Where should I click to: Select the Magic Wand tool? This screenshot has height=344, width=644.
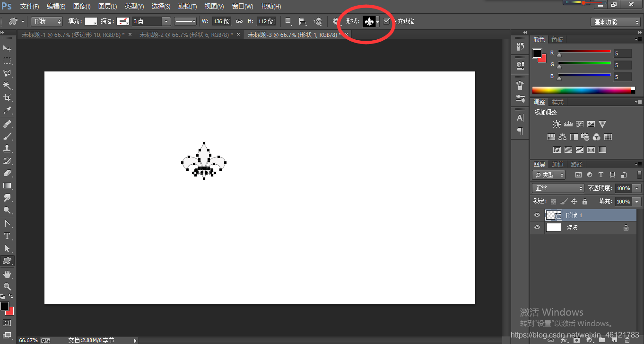click(x=8, y=86)
